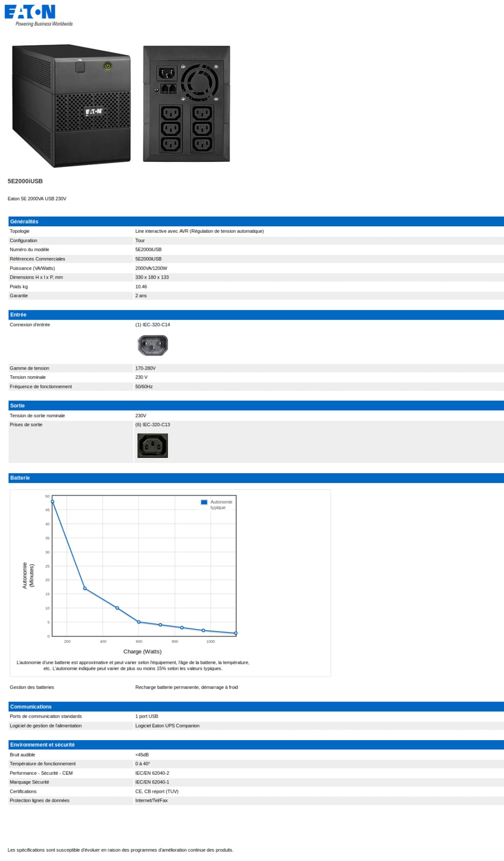Click the Généralités section header

click(x=256, y=221)
